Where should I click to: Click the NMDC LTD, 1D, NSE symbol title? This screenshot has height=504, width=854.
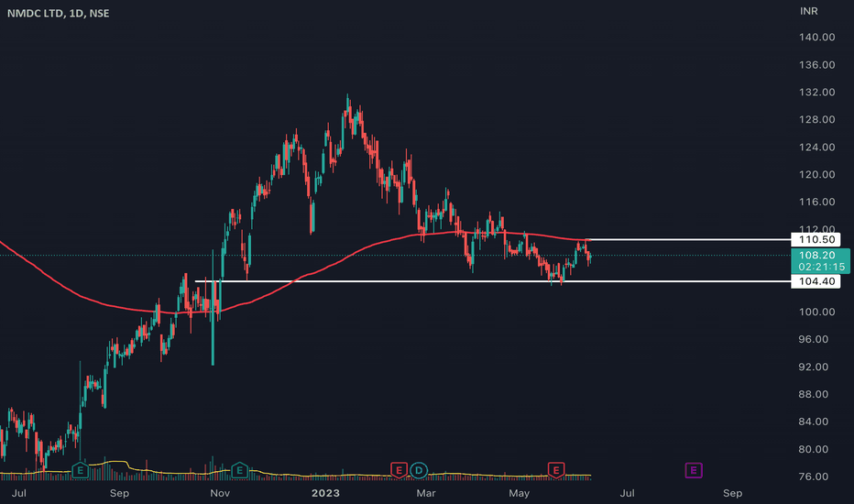point(59,13)
